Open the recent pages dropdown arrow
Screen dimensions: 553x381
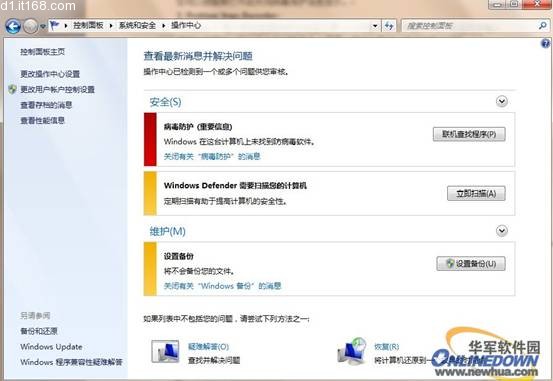click(42, 26)
